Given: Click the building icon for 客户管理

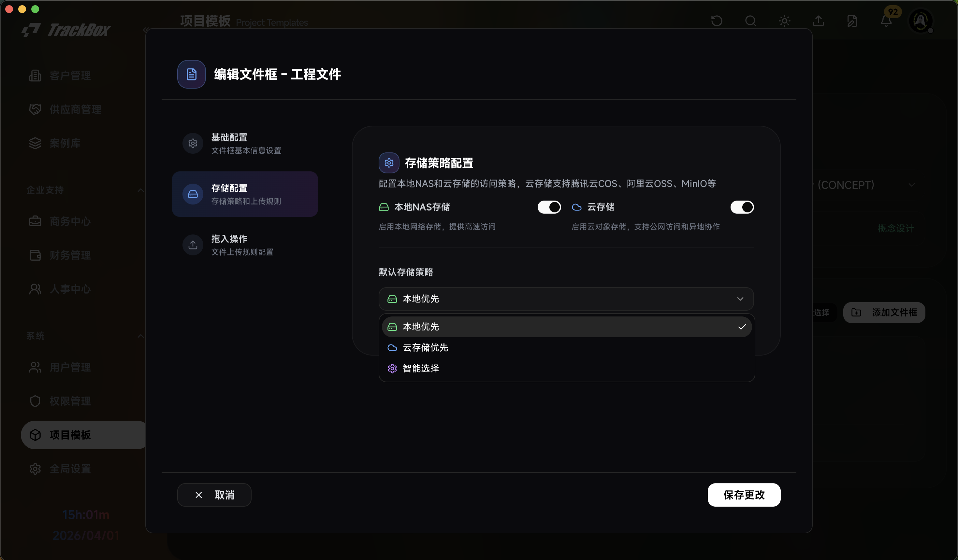Looking at the screenshot, I should 35,76.
